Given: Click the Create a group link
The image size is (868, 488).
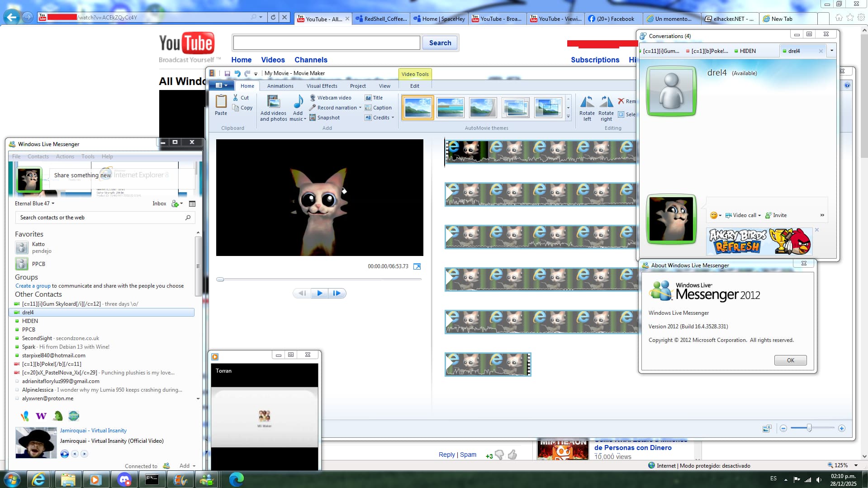Looking at the screenshot, I should (33, 286).
